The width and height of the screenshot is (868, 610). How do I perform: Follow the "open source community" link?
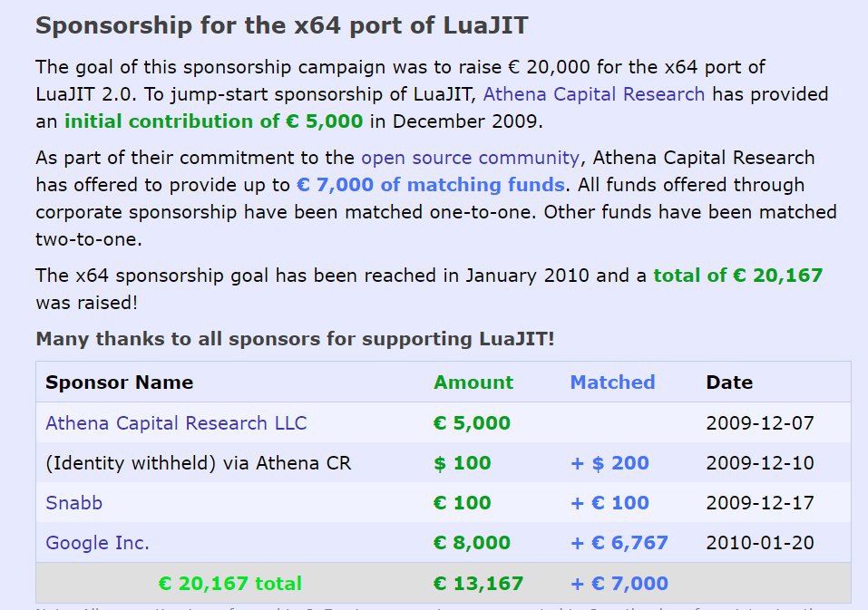469,158
